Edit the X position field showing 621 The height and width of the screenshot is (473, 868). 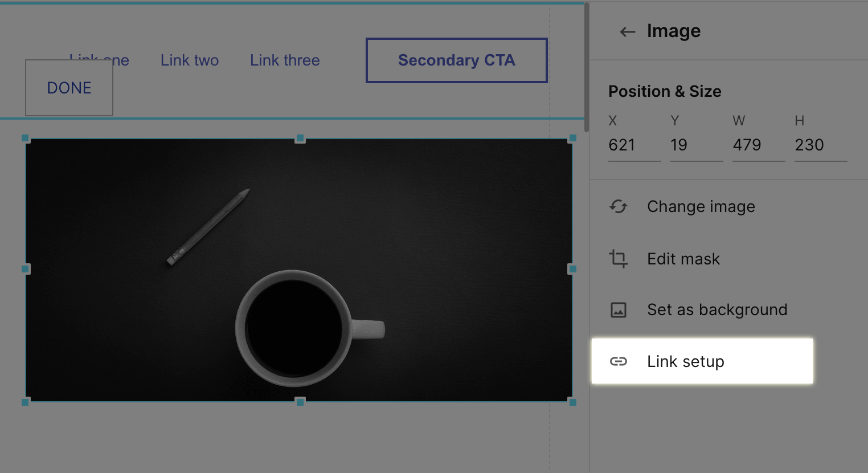pyautogui.click(x=634, y=145)
